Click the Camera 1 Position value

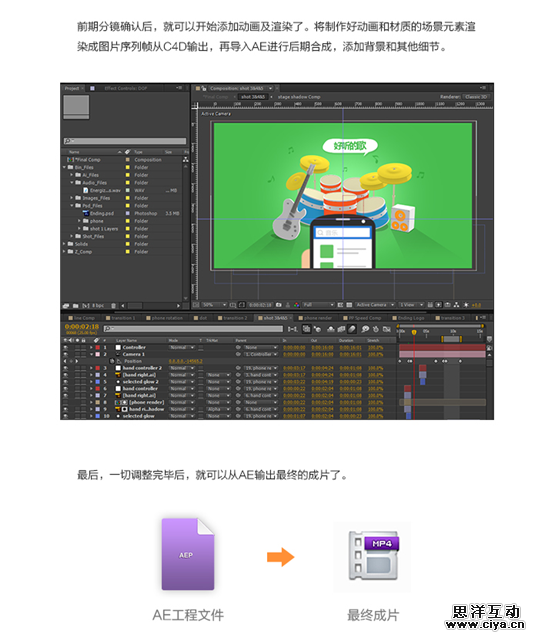(x=186, y=361)
